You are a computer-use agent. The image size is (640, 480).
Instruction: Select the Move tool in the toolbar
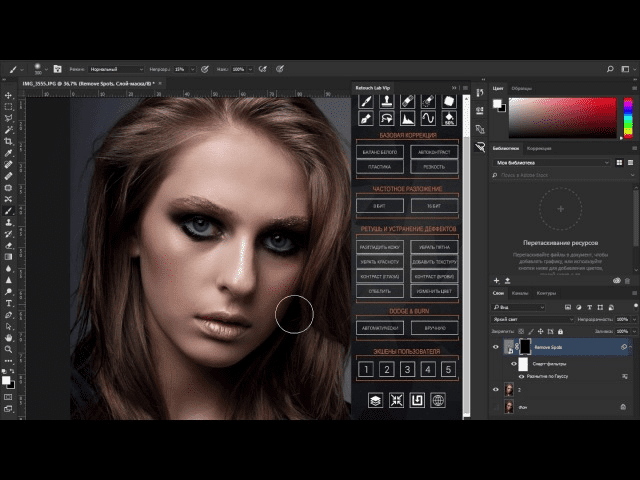[8, 93]
